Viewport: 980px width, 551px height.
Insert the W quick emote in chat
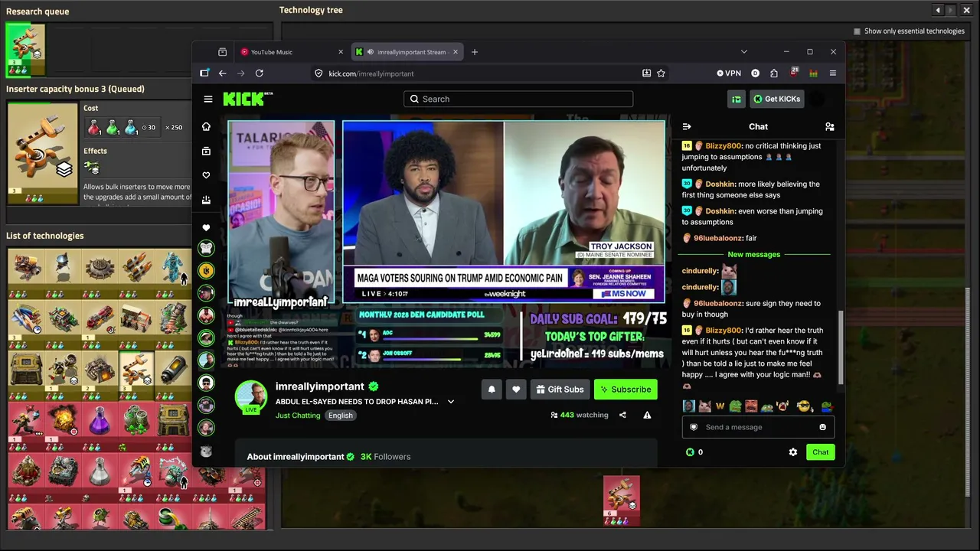(x=720, y=406)
